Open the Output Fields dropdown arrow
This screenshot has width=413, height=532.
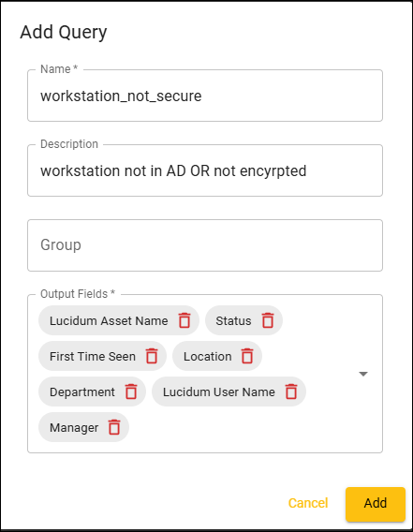tap(363, 374)
